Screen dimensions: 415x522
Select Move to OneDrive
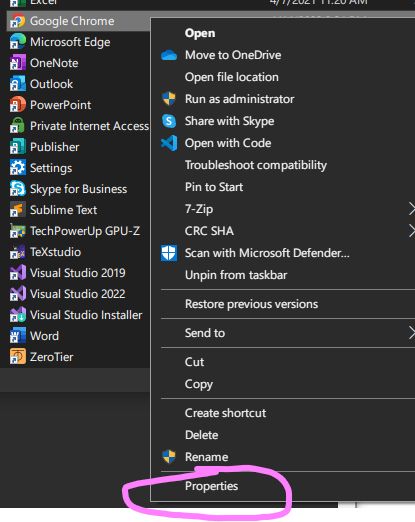coord(233,55)
